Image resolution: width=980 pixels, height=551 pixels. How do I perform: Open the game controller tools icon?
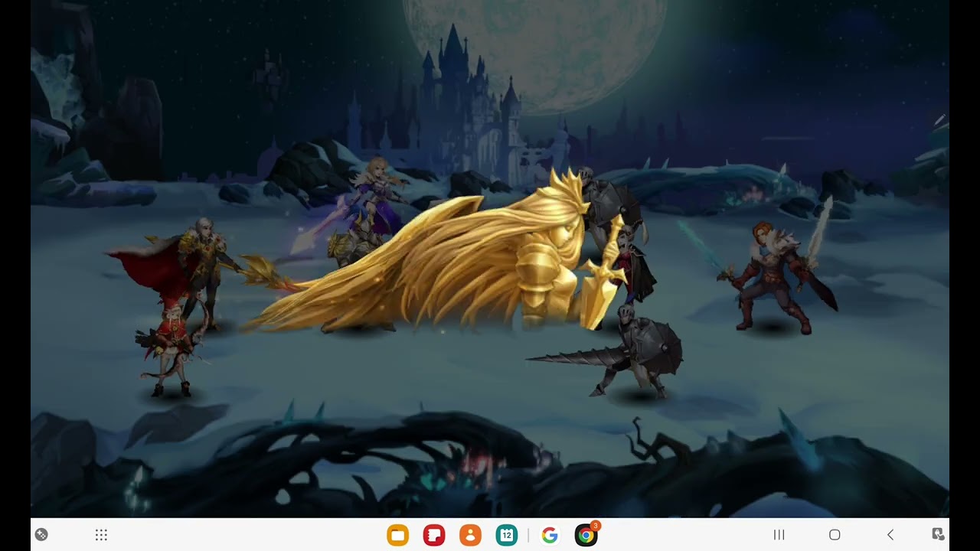tap(41, 535)
